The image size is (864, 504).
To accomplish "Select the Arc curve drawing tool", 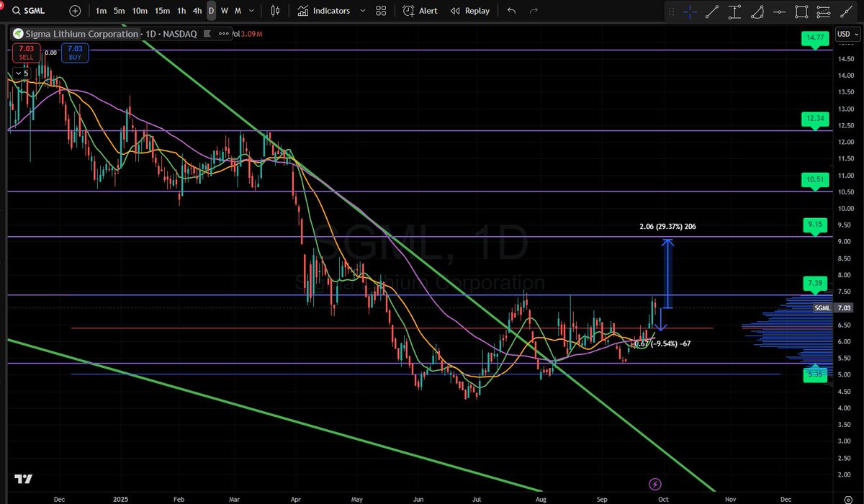I will [756, 11].
